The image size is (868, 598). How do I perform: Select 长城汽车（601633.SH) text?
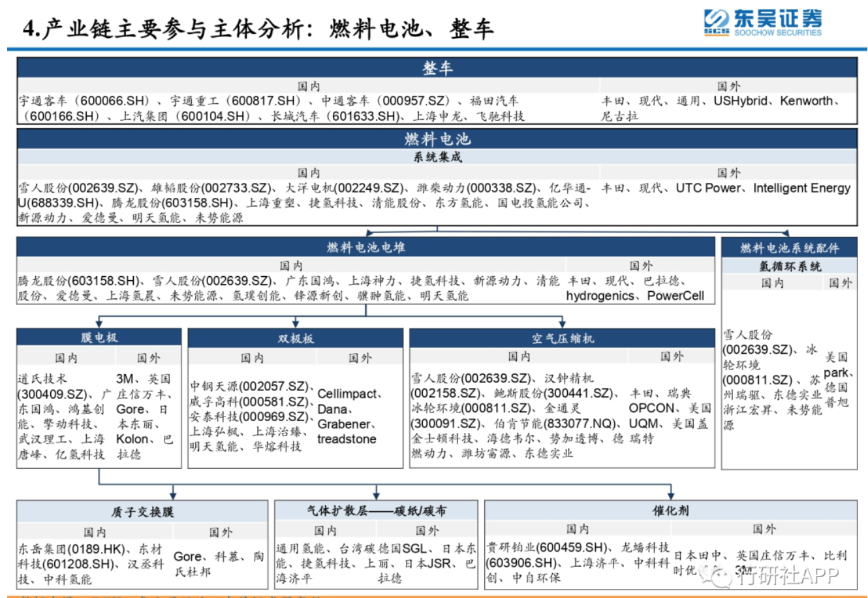click(x=335, y=116)
